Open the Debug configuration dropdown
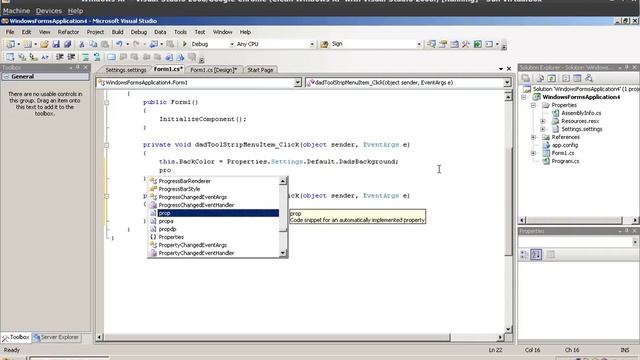The height and width of the screenshot is (360, 640). pos(232,44)
